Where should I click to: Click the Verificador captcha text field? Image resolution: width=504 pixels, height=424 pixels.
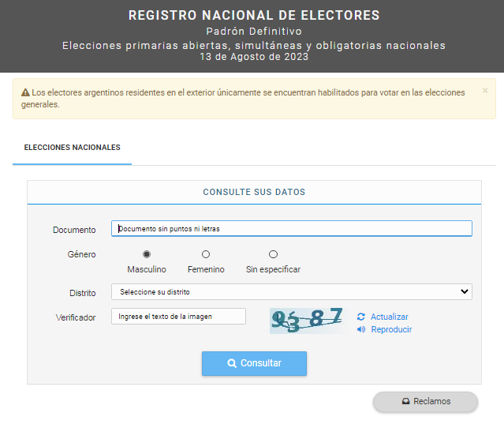point(178,317)
